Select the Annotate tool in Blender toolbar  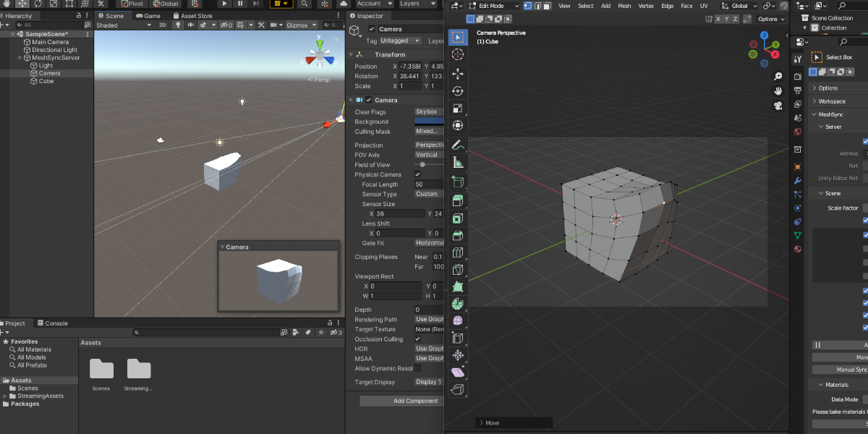pos(457,145)
